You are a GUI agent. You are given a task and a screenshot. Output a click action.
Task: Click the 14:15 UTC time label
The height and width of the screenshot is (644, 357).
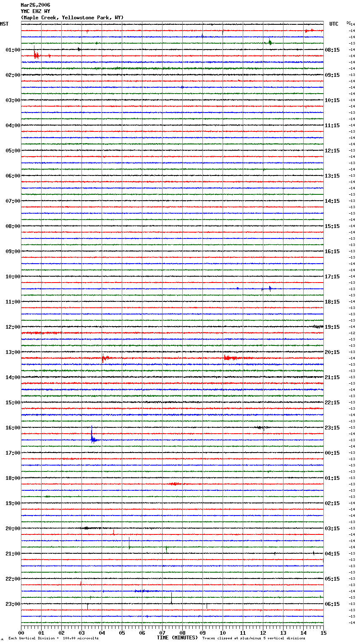click(332, 201)
